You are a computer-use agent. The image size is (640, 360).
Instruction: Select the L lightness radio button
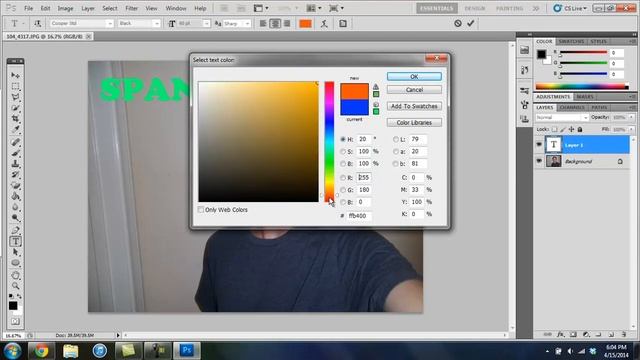[396, 139]
